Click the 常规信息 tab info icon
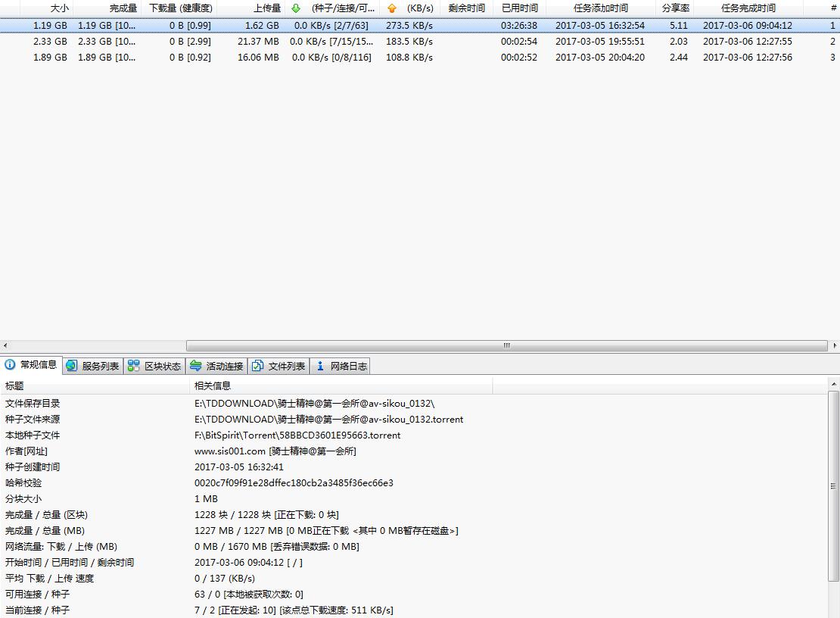 tap(10, 365)
